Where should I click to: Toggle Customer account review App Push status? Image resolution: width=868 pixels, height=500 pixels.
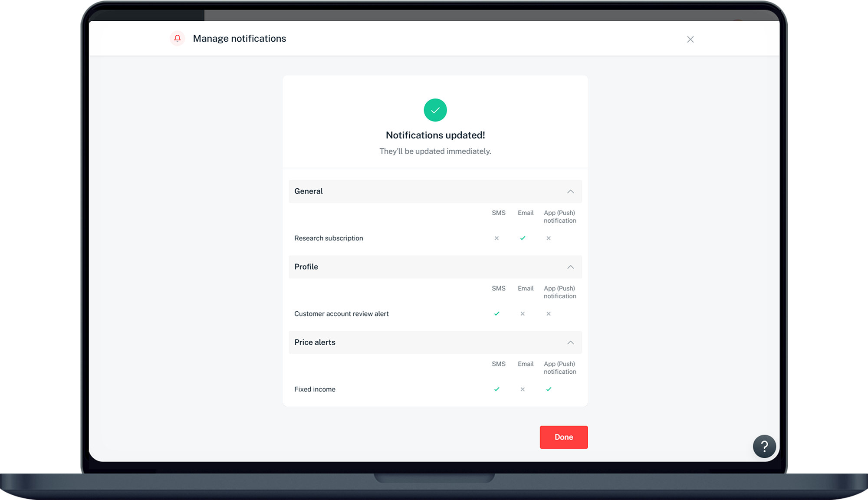pos(549,314)
